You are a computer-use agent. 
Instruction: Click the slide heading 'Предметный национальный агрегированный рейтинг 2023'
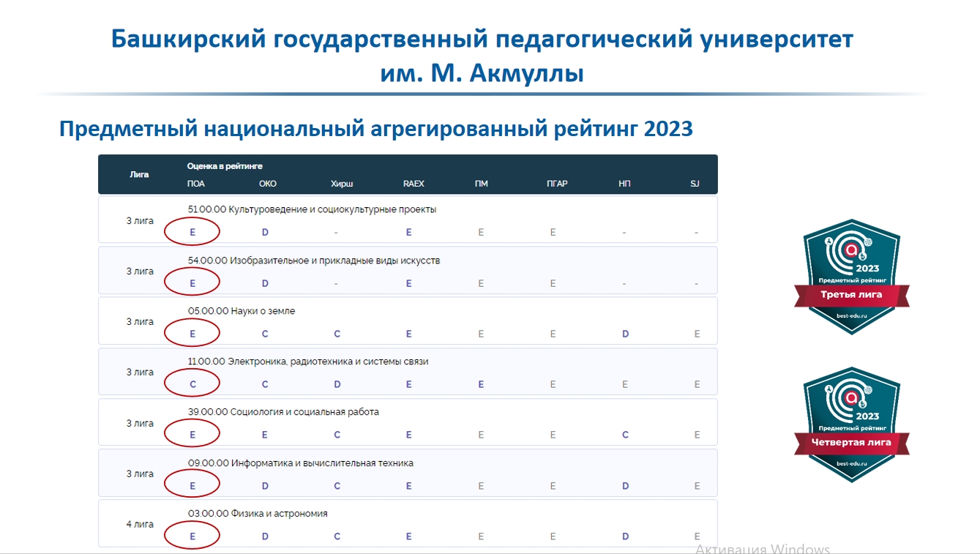[375, 130]
